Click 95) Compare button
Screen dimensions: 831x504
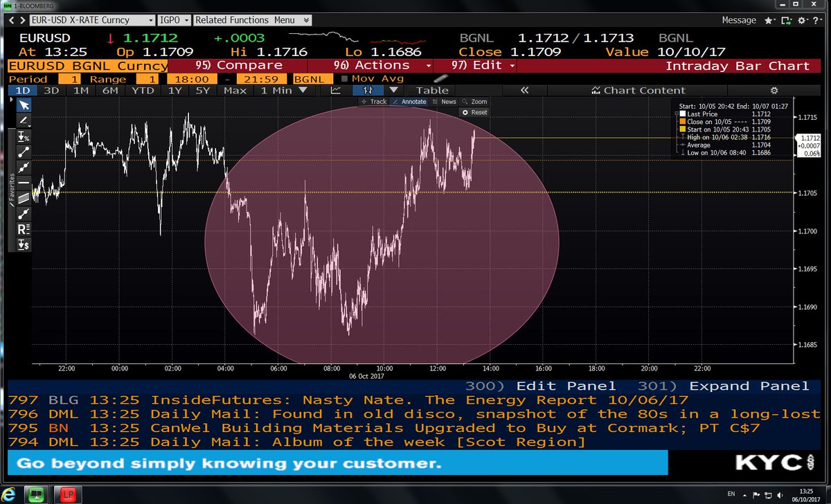tap(239, 66)
